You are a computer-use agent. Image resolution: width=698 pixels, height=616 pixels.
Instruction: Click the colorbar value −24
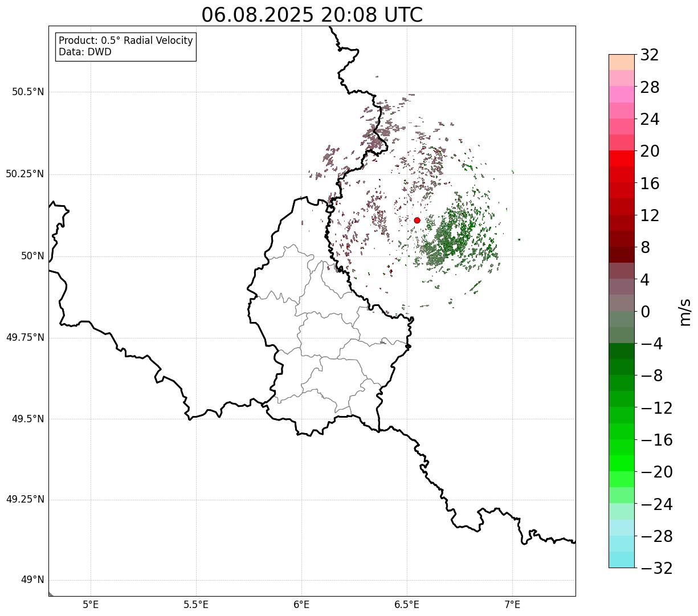(x=656, y=504)
